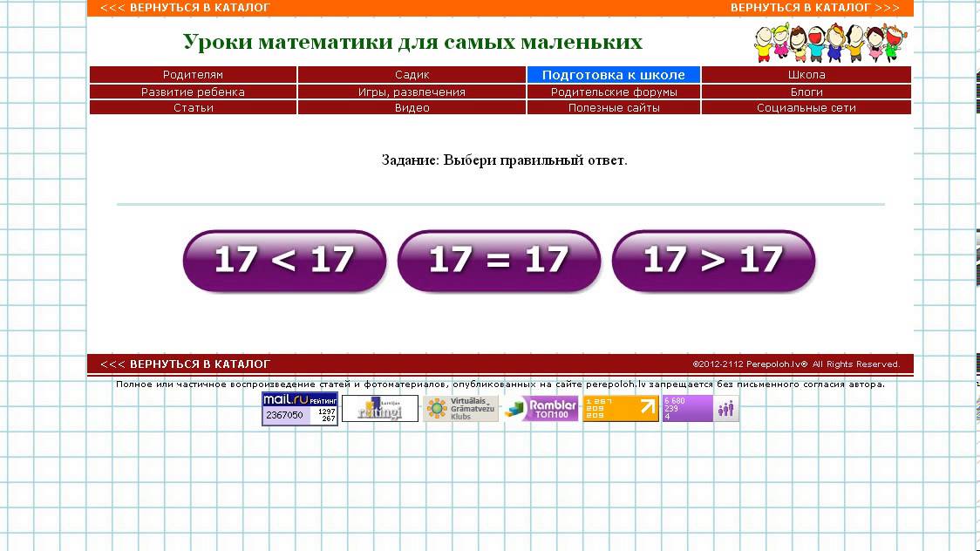
Task: Open the 'Статьи' menu item
Action: [x=193, y=107]
